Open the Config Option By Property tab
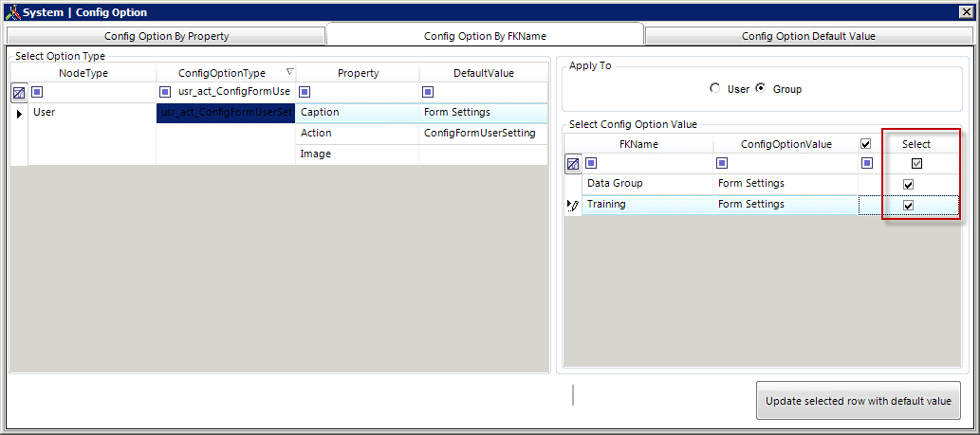 (x=166, y=36)
